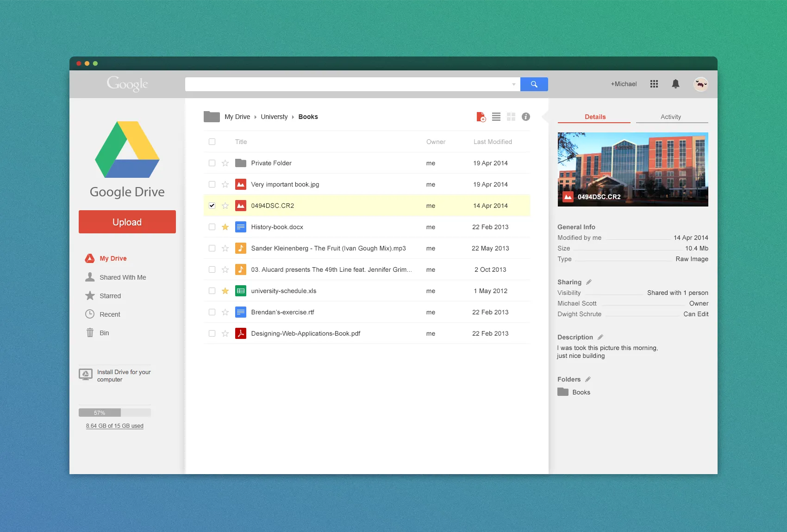Open the user avatar profile picture

pos(701,84)
